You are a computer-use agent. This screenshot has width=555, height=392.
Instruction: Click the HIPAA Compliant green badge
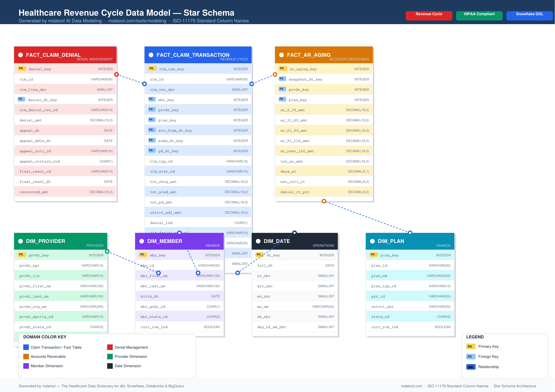(479, 16)
